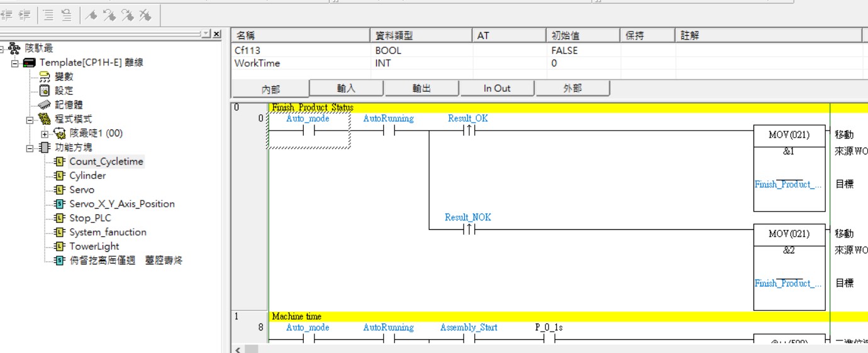The width and height of the screenshot is (868, 353).
Task: Click the Result_OK contact in rung 0
Action: coord(469,131)
